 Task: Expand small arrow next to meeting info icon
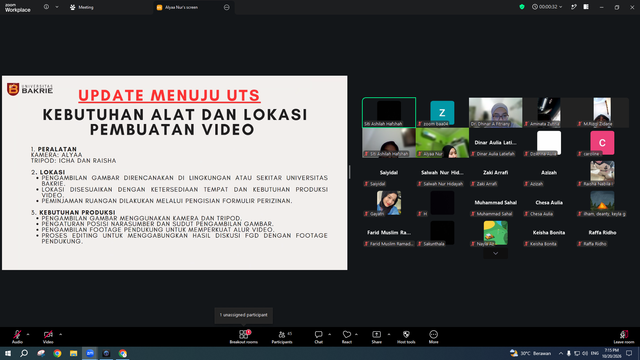(x=57, y=7)
